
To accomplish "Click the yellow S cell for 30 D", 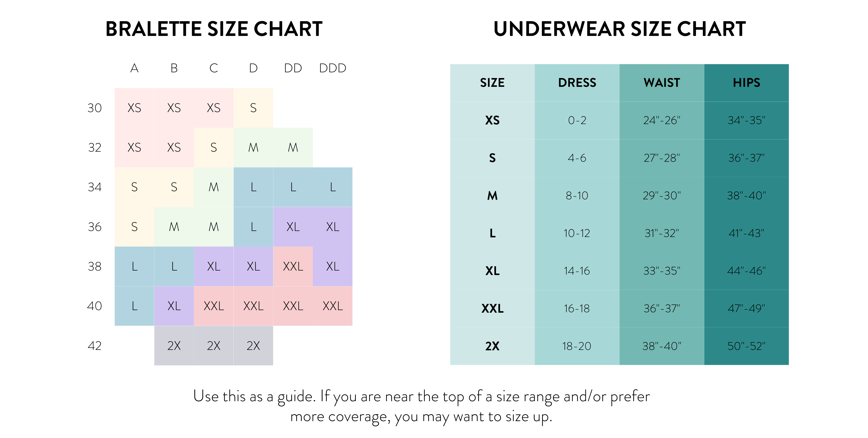I will click(x=253, y=108).
